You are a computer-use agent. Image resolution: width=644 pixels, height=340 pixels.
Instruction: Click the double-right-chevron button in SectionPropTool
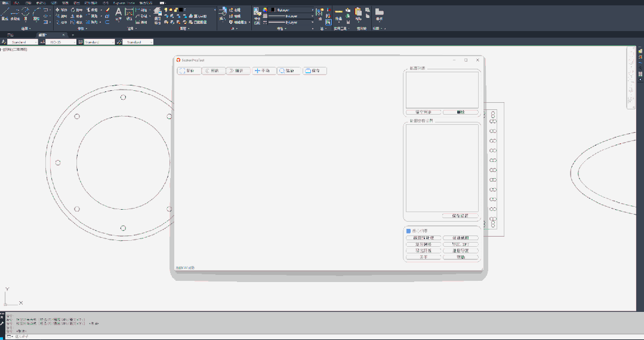click(238, 71)
